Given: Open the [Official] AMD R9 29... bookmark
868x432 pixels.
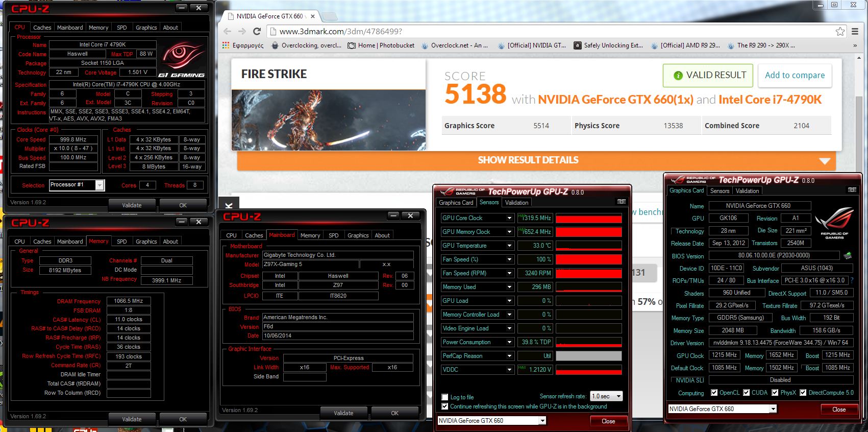Looking at the screenshot, I should pos(685,45).
